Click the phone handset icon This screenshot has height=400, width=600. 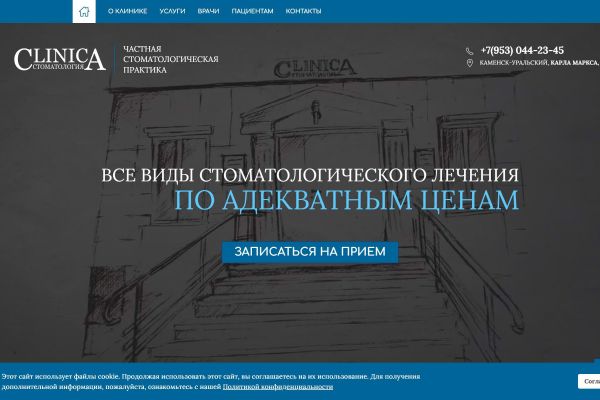point(470,51)
